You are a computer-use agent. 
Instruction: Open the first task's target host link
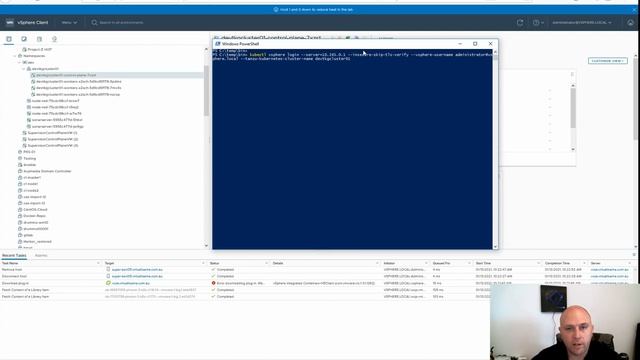click(137, 270)
